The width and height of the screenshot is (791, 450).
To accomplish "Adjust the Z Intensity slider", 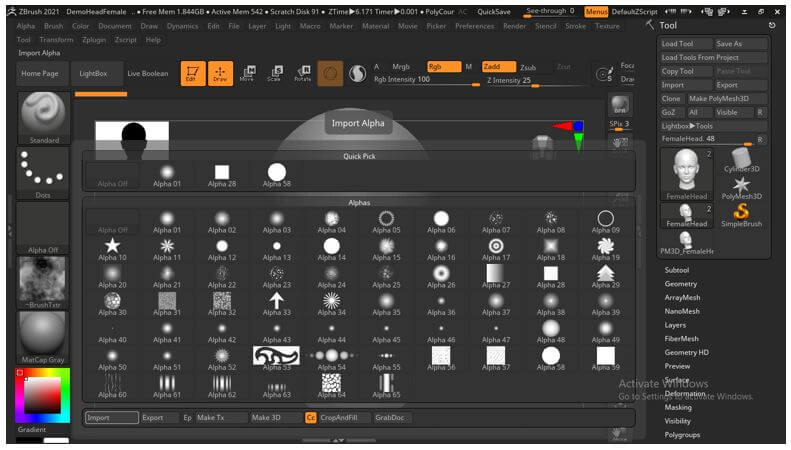I will (534, 81).
